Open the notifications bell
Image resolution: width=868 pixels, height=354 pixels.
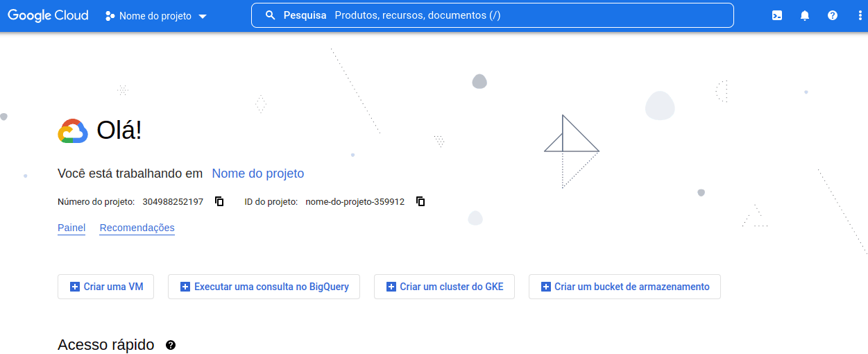[x=805, y=15]
